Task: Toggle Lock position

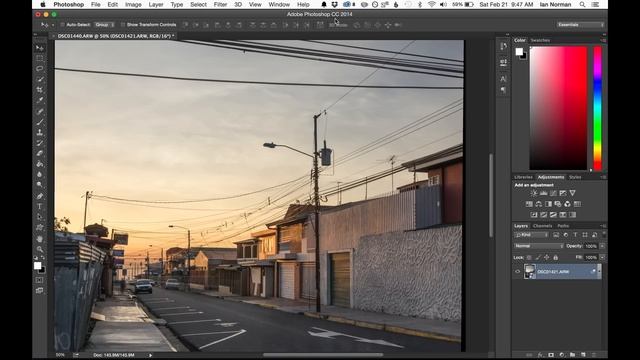Action: pyautogui.click(x=547, y=258)
